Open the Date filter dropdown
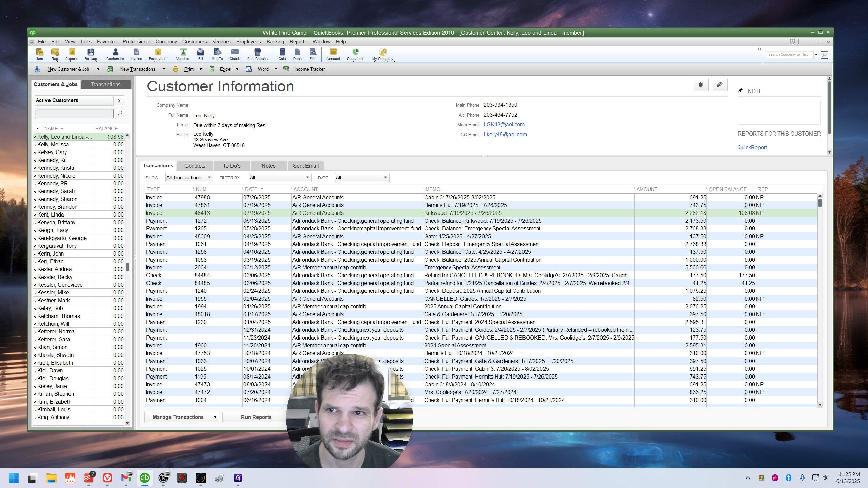The image size is (868, 488). [x=362, y=178]
